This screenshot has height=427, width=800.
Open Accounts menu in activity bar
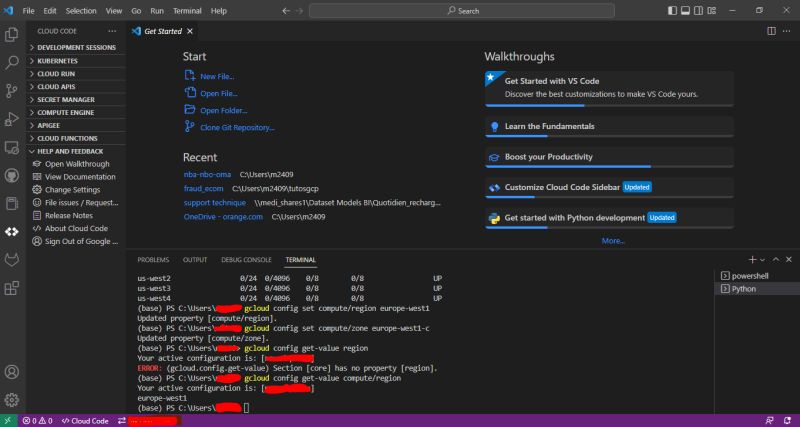tap(12, 372)
